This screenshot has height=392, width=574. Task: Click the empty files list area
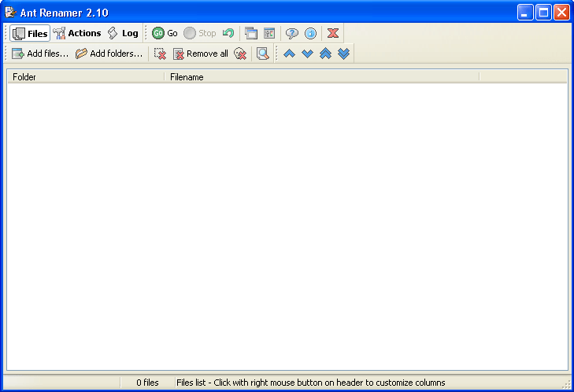287,226
